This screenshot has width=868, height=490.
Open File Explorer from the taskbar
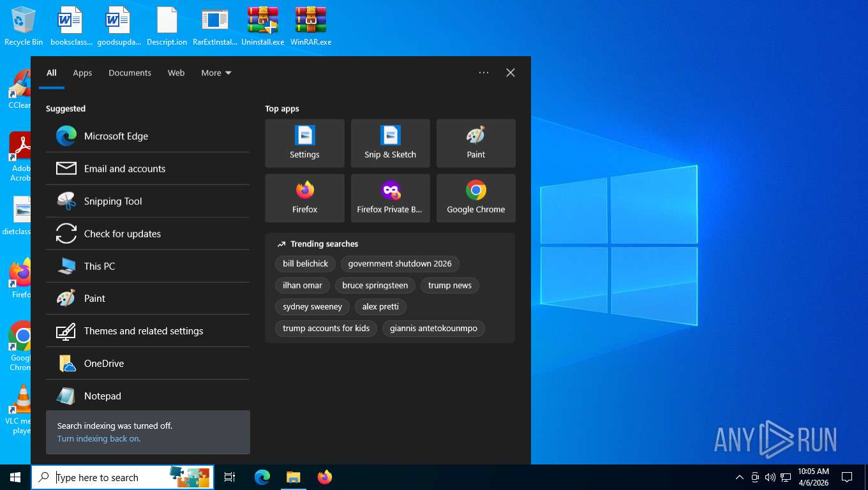293,477
